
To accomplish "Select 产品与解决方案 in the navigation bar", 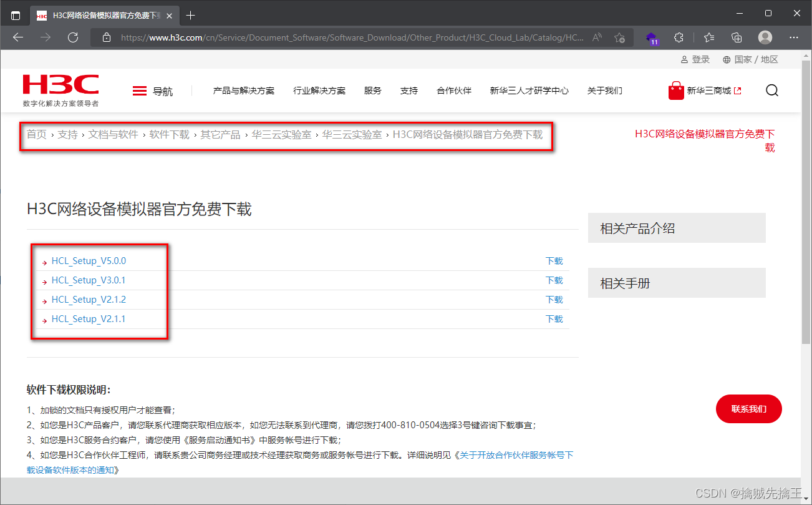I will (x=243, y=91).
